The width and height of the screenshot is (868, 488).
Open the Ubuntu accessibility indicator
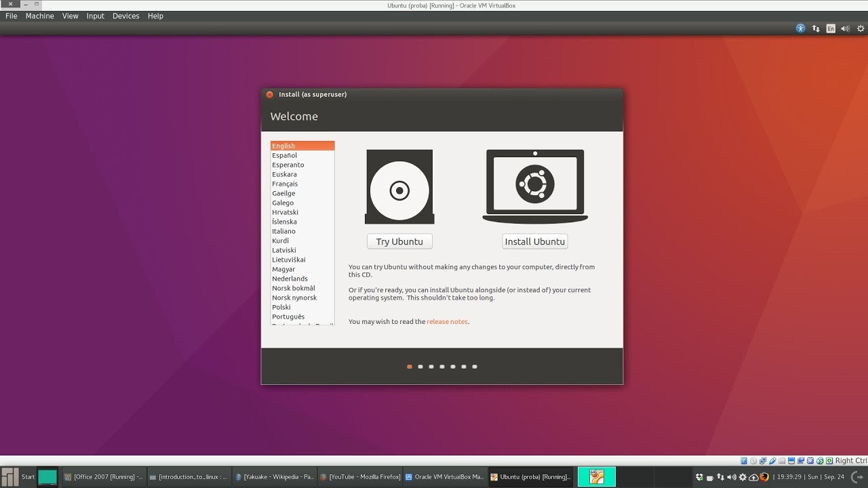[801, 28]
